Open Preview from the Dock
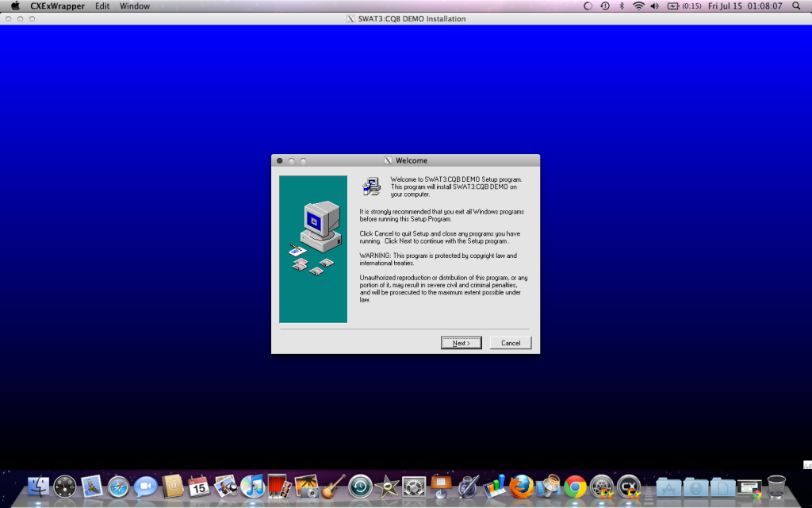Screen dimensions: 812x508 point(226,487)
